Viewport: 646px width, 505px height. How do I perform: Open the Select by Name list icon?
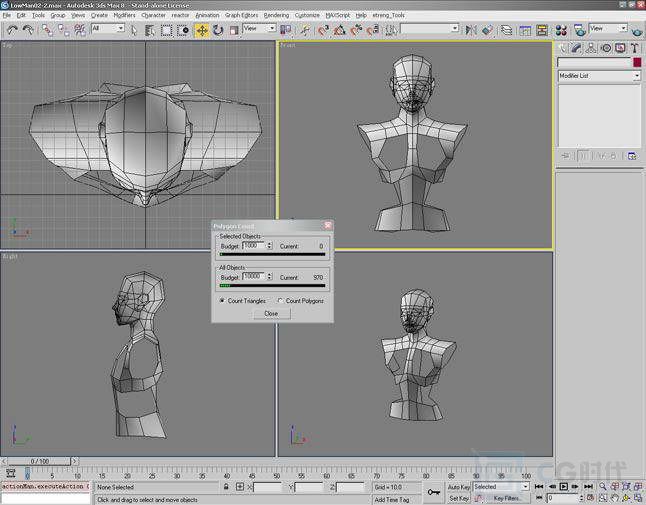tap(150, 30)
